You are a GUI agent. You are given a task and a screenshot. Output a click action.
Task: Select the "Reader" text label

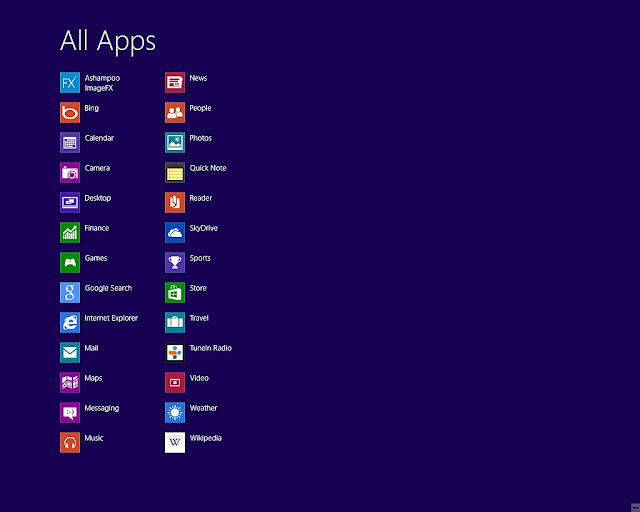201,198
